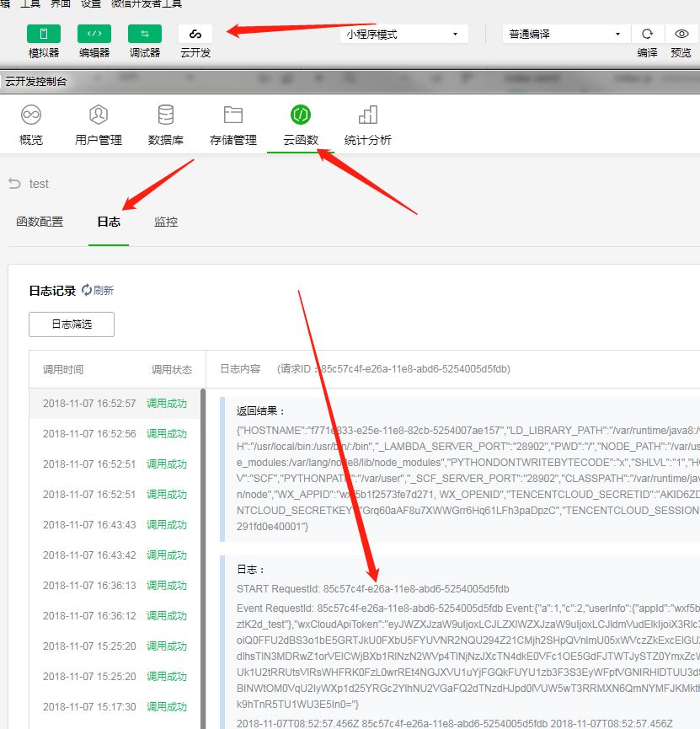Switch to the 监控 tab
The height and width of the screenshot is (729, 700).
click(x=166, y=222)
